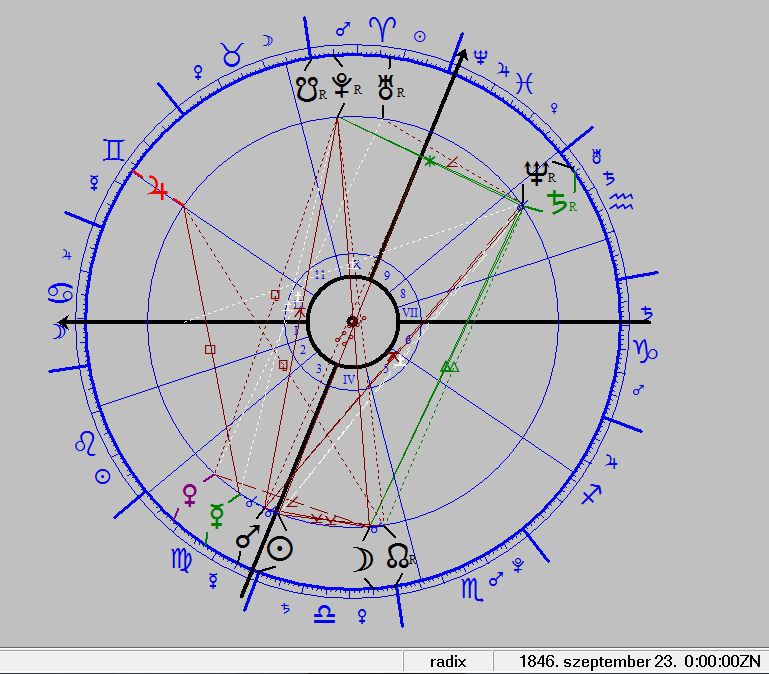Viewport: 769px width, 674px height.
Task: Click the retrograde Neptune trident glyph
Action: (538, 172)
